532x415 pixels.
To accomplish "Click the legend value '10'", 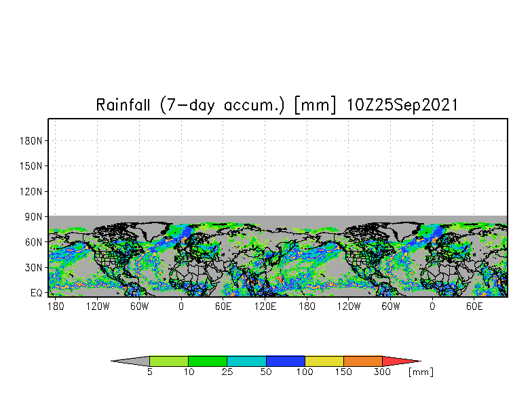I will [x=189, y=372].
